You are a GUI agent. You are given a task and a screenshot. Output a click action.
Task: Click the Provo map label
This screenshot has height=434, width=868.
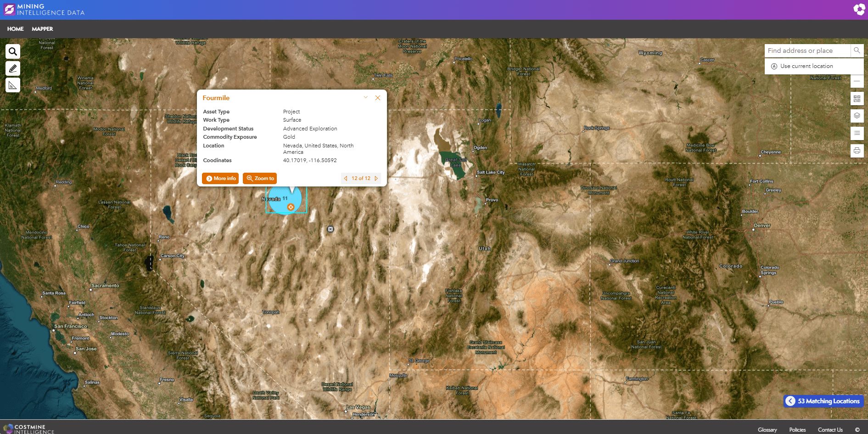click(492, 200)
